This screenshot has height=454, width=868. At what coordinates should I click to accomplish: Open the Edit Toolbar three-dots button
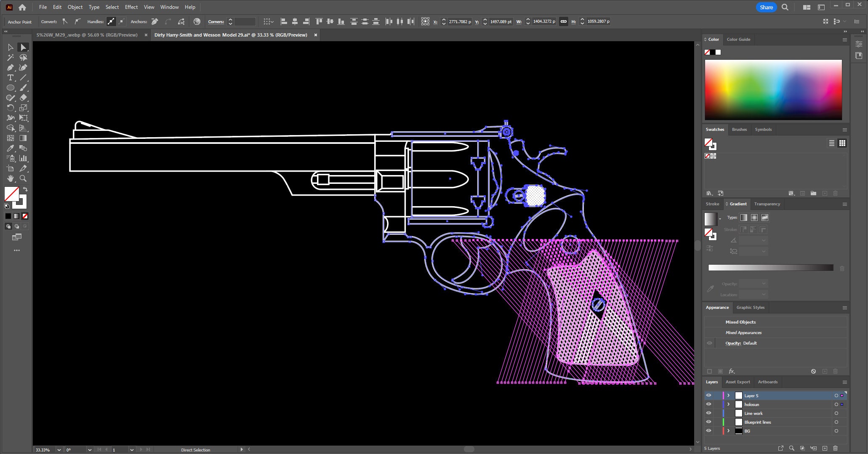coord(17,250)
